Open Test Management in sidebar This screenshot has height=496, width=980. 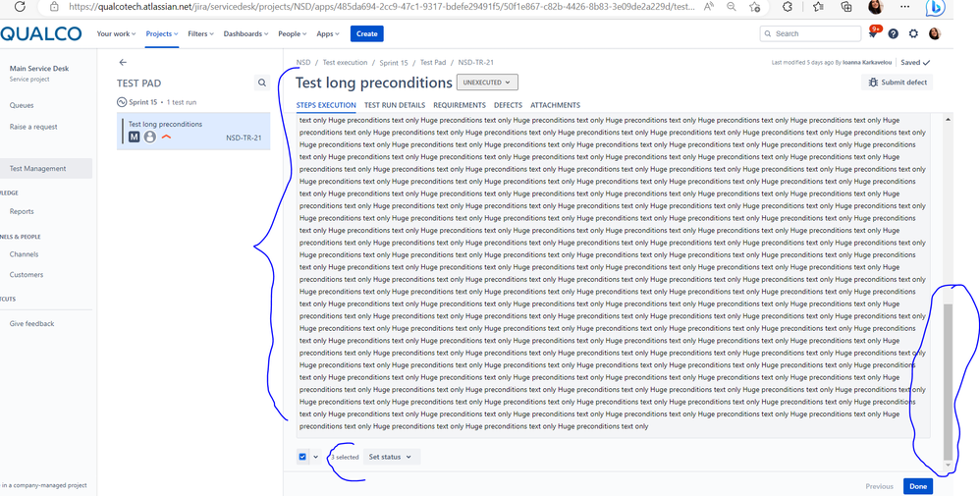click(x=46, y=168)
